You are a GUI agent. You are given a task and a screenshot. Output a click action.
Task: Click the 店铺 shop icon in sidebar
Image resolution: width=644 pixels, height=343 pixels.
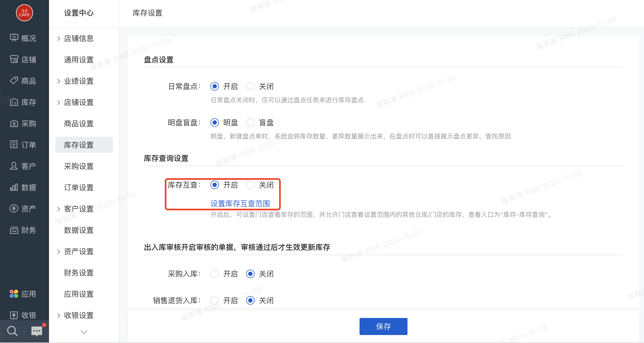click(x=14, y=59)
